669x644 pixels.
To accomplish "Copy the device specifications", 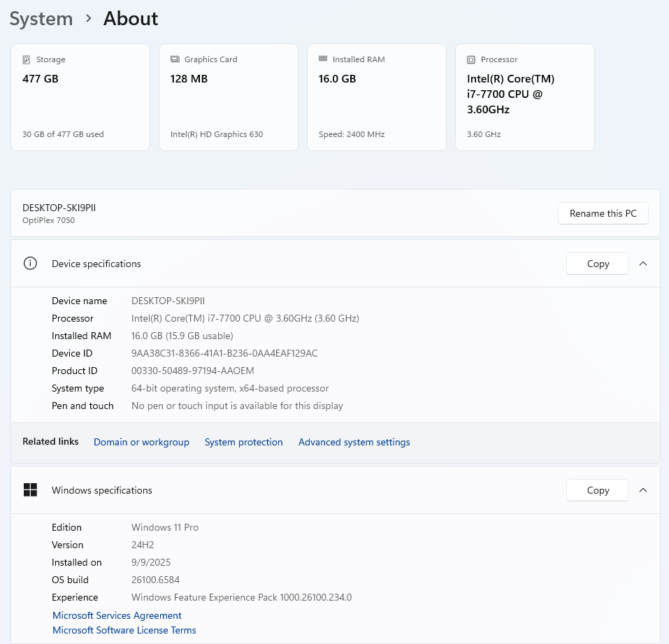I will point(597,264).
